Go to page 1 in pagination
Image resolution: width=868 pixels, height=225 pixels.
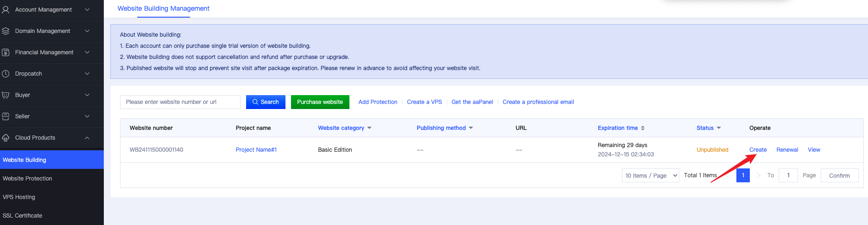pyautogui.click(x=743, y=175)
